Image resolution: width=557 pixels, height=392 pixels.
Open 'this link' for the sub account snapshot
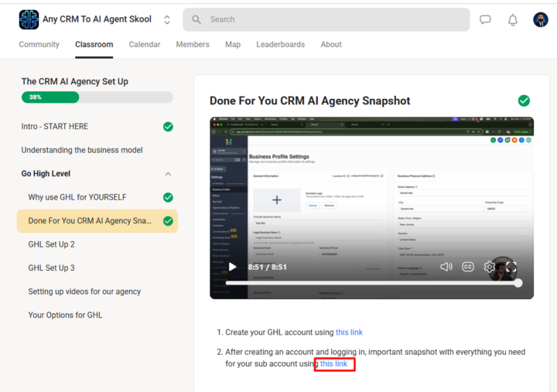point(334,364)
